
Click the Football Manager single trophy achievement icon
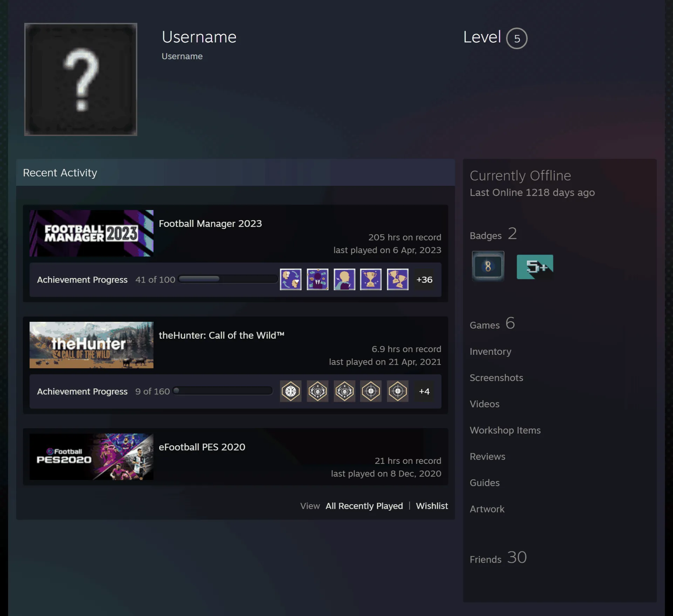371,279
